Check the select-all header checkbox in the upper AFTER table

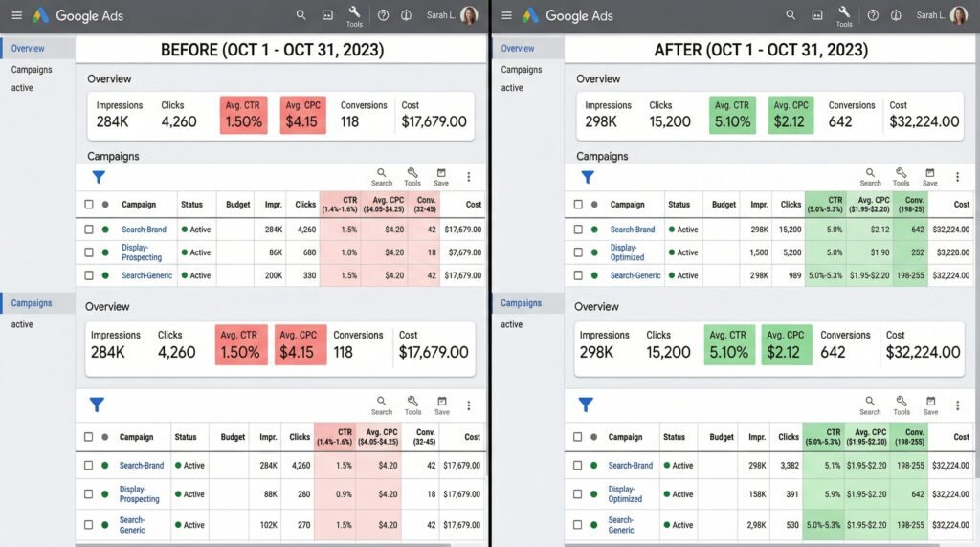(578, 204)
